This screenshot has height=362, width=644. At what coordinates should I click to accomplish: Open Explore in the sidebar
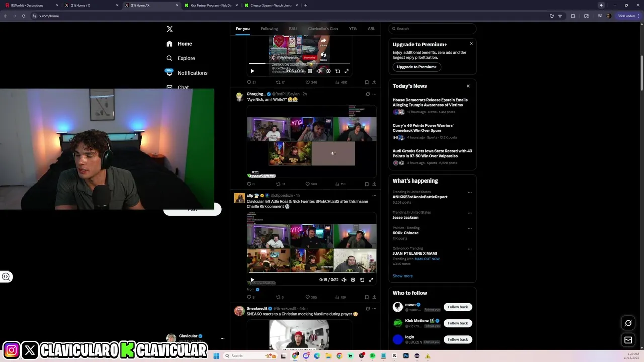coord(181,58)
